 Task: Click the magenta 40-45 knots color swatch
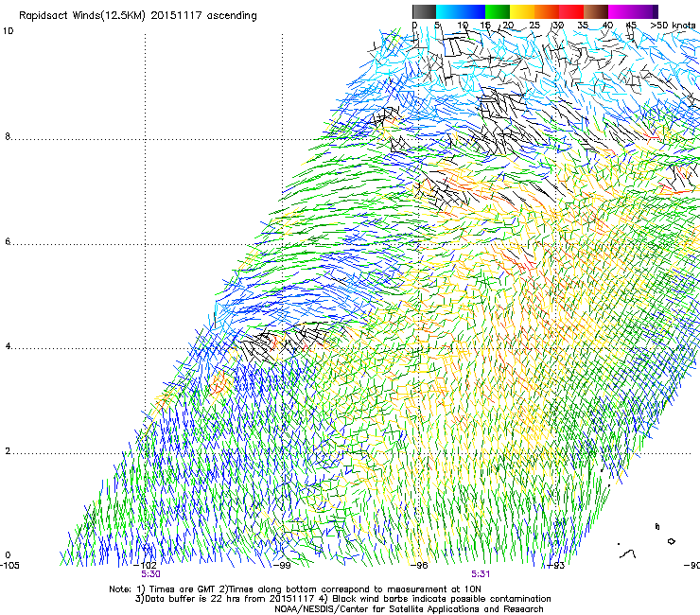point(621,11)
